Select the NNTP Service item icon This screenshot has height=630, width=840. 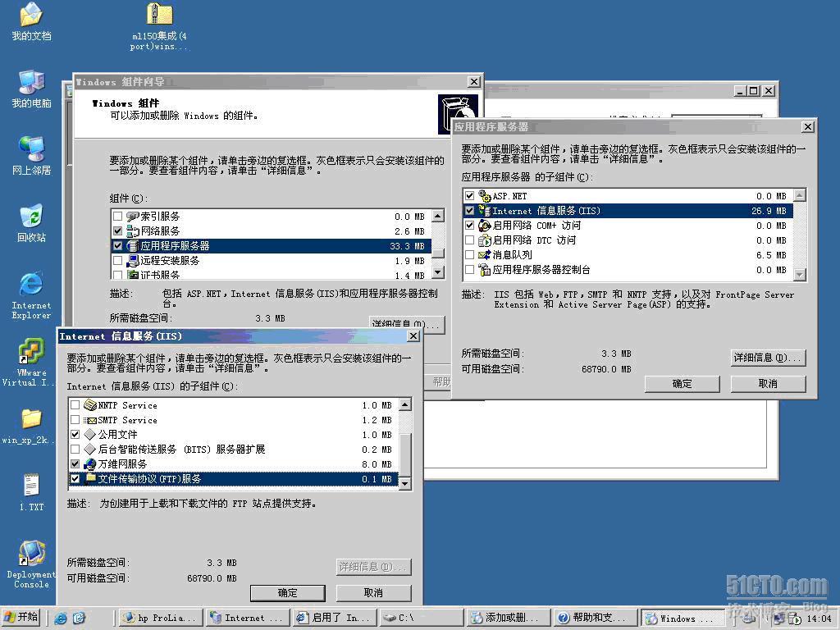pos(90,405)
